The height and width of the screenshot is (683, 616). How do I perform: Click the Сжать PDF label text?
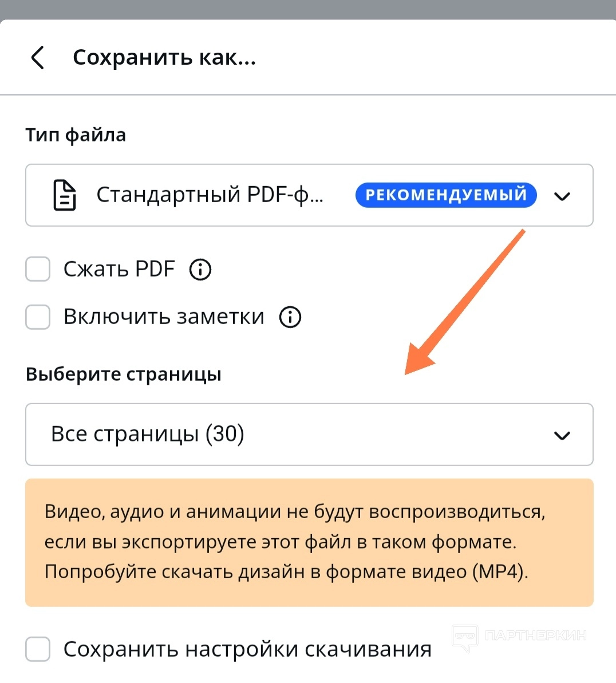(119, 269)
